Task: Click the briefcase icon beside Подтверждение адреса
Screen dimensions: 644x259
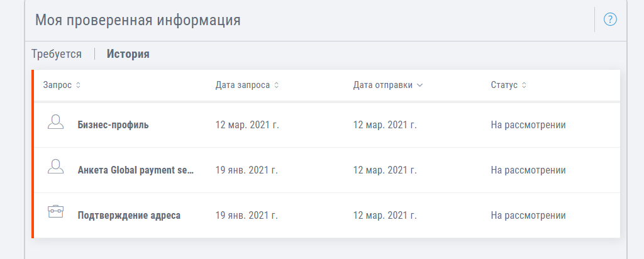Action: (x=55, y=211)
